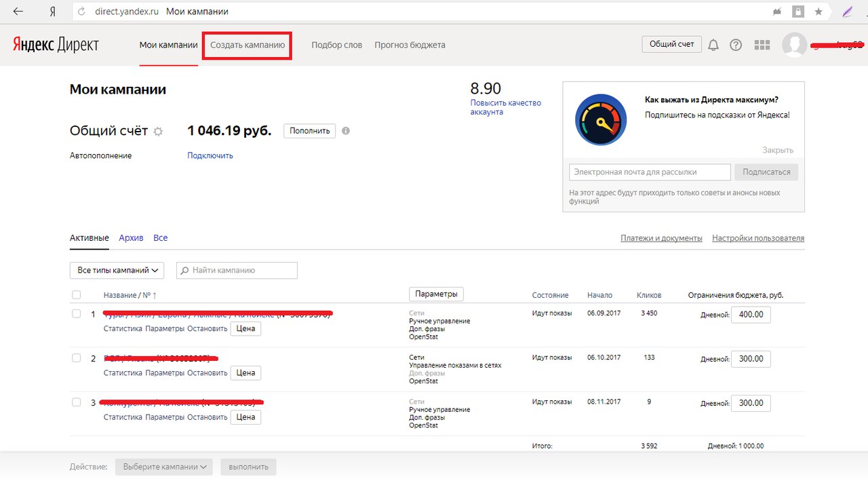868x481 pixels.
Task: Switch to the Архив tab
Action: [x=132, y=238]
